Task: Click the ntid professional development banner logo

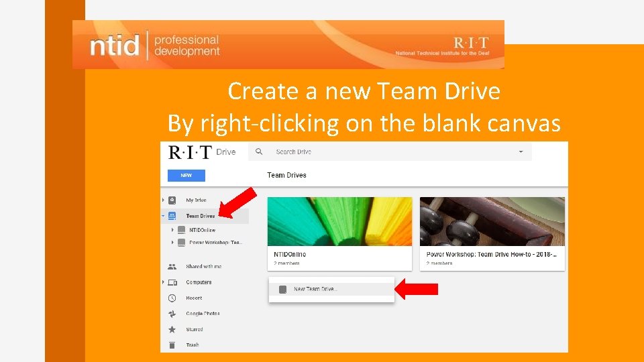Action: click(155, 45)
